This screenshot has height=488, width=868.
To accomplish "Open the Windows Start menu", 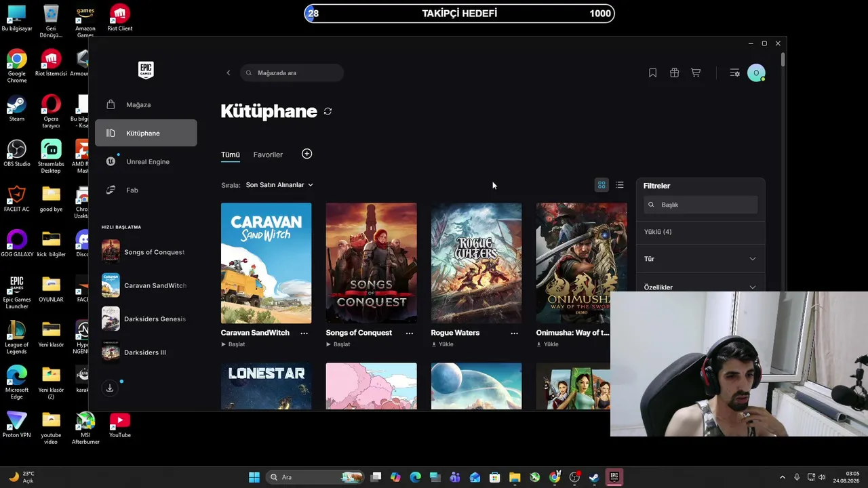I will [x=254, y=477].
